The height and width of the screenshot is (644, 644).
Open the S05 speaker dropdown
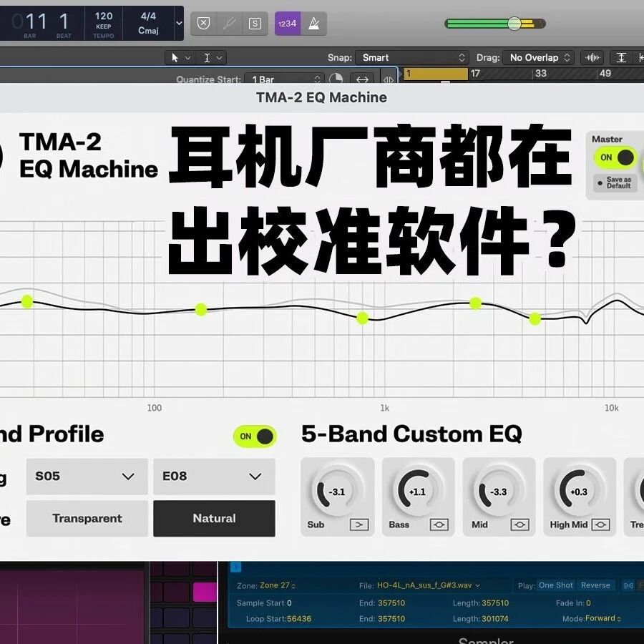coord(87,477)
